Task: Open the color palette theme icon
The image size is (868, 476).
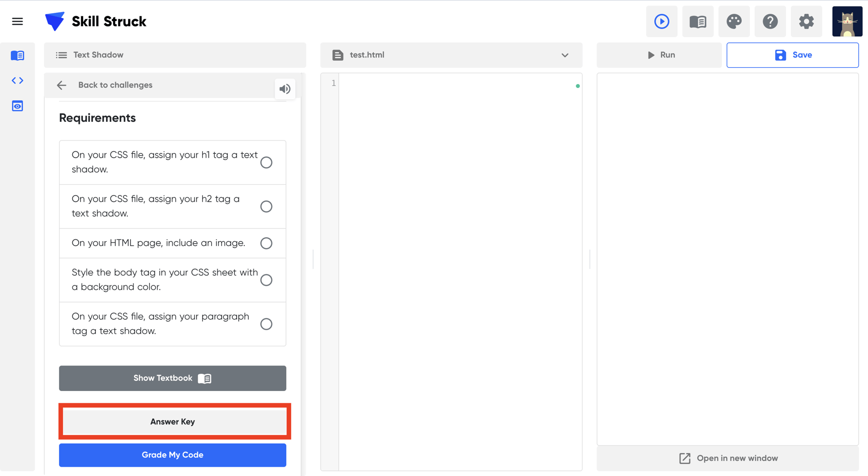Action: tap(734, 22)
